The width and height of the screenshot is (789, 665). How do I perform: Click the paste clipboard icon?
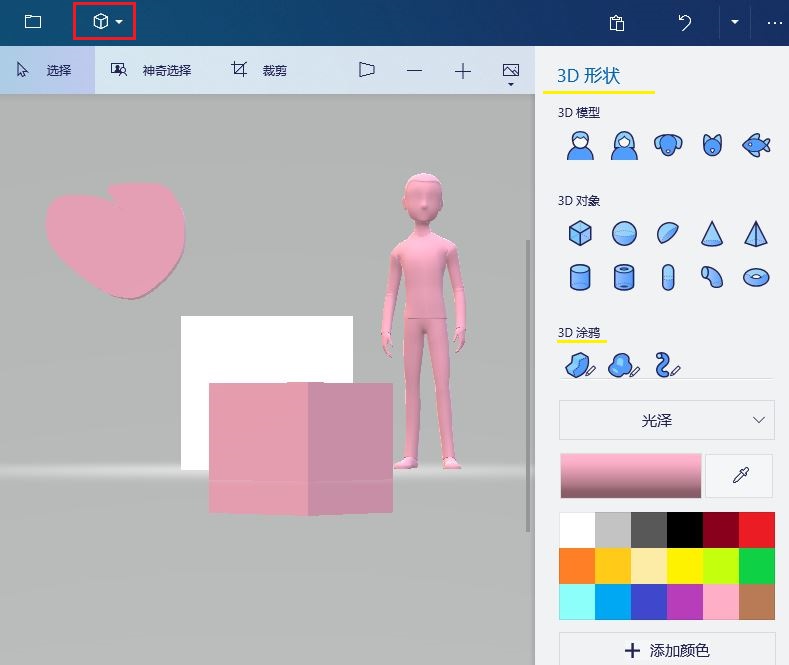pos(616,23)
